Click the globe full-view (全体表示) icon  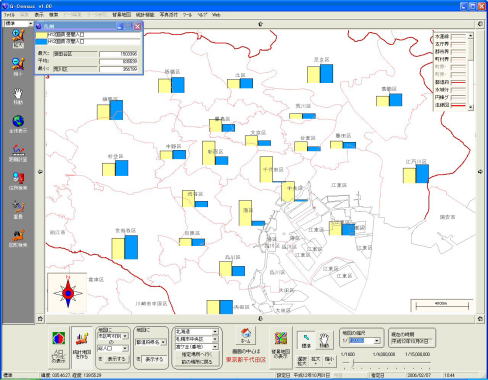[18, 124]
